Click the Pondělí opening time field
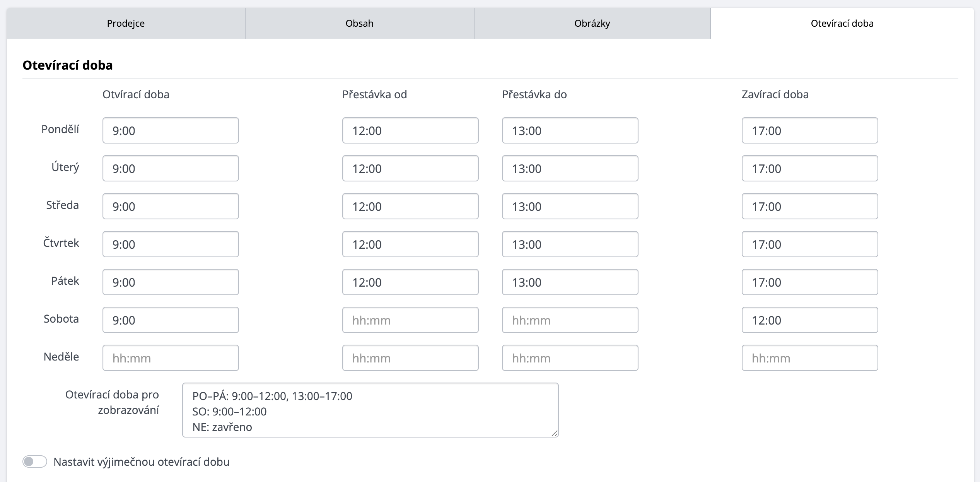Image resolution: width=980 pixels, height=482 pixels. point(171,130)
